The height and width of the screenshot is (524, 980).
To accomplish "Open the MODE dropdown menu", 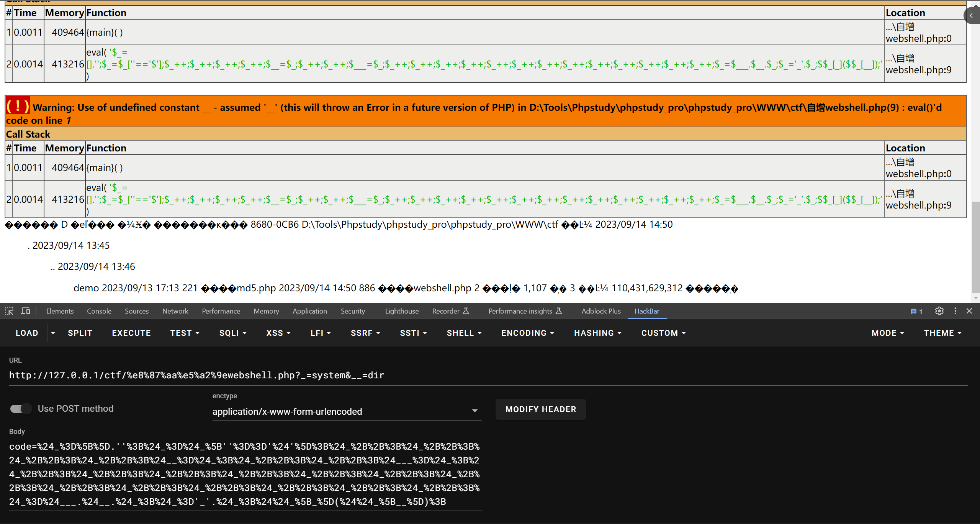I will (x=888, y=333).
